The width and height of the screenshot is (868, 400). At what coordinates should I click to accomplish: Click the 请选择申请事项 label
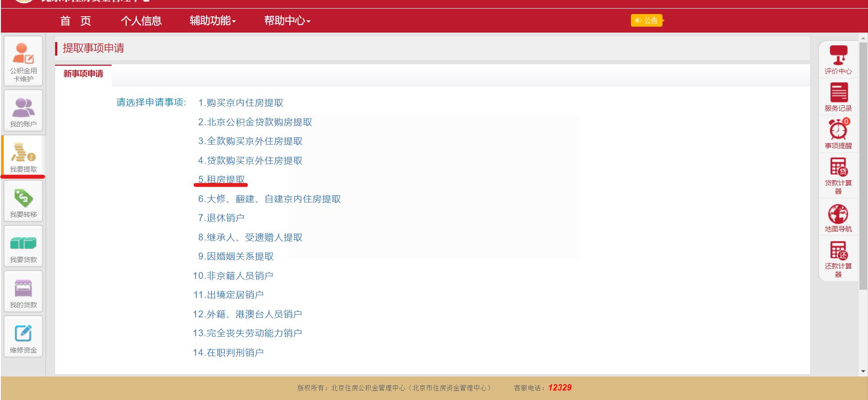pos(151,103)
